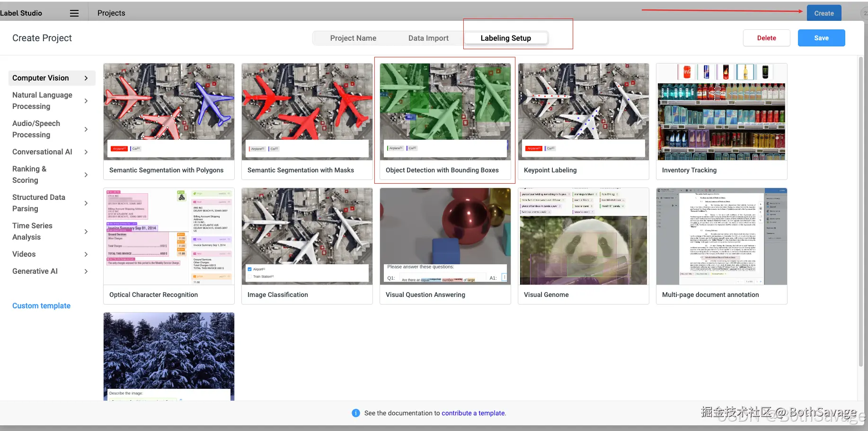Image resolution: width=868 pixels, height=431 pixels.
Task: Click the info icon before the documentation note
Action: (x=356, y=413)
